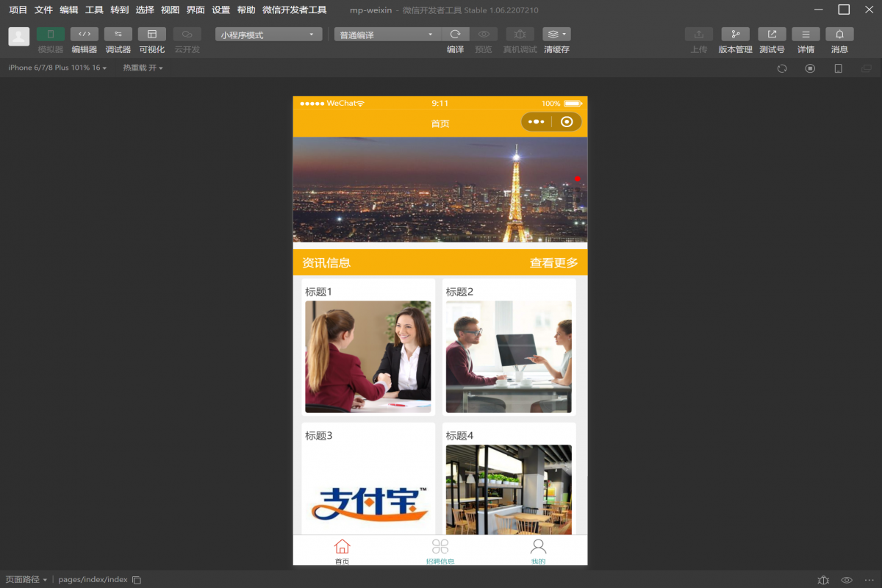This screenshot has height=588, width=882.
Task: Open the messages (消息) bell icon
Action: [x=839, y=35]
